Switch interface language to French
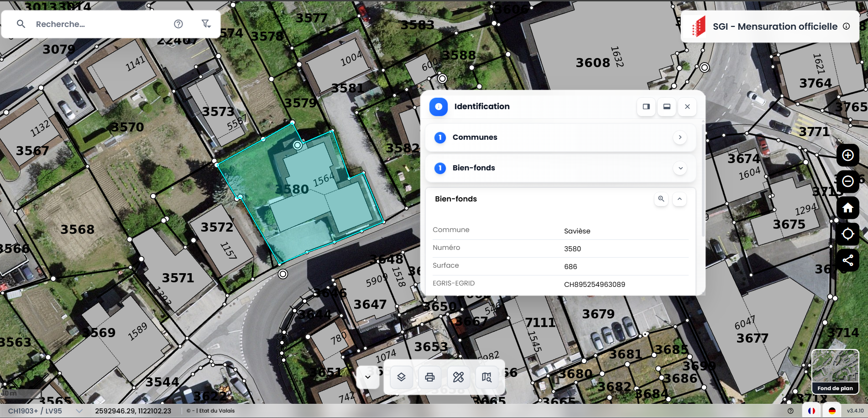This screenshot has width=868, height=418. pos(811,411)
